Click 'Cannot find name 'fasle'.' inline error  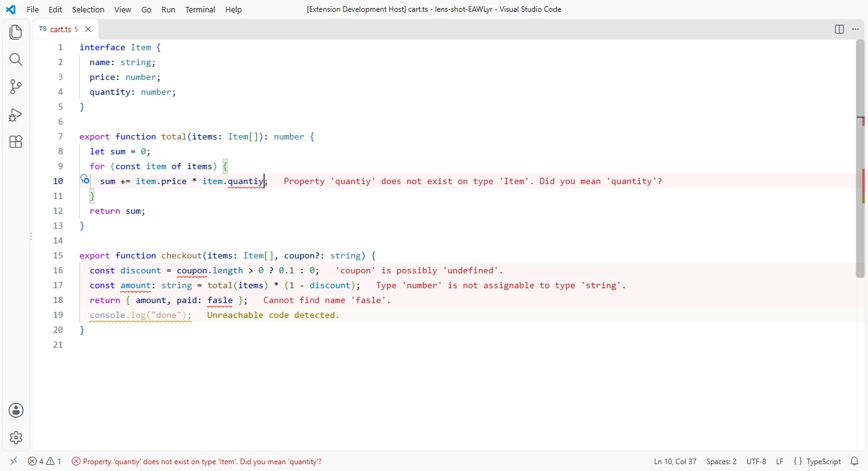point(327,300)
